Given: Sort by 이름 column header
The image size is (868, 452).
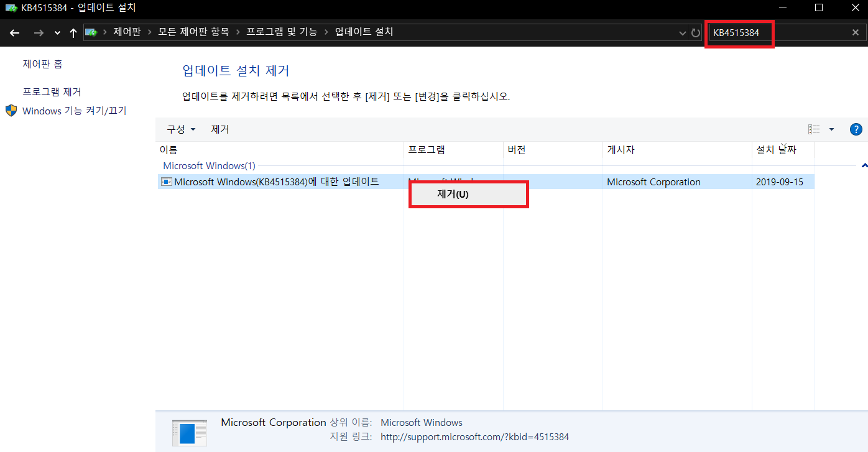Looking at the screenshot, I should (x=279, y=150).
